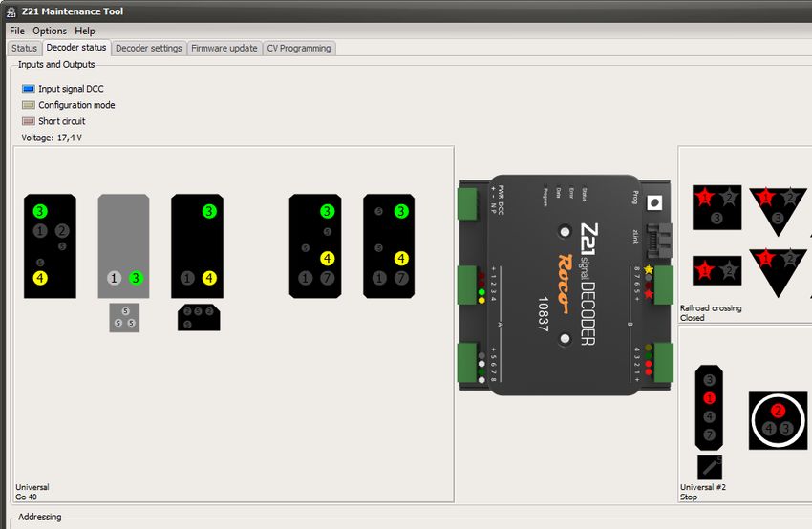Click the Input signal DCC label
The width and height of the screenshot is (812, 529).
point(71,89)
